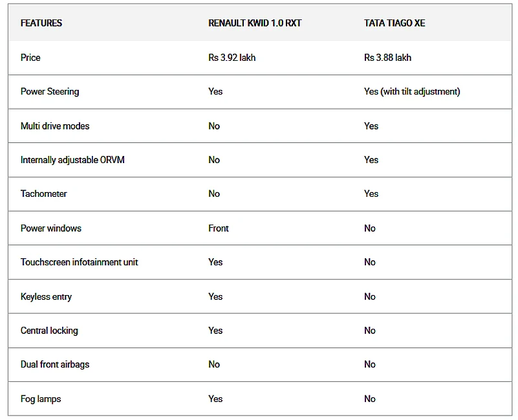Select the Power Steering row label
The image size is (518, 420).
pyautogui.click(x=50, y=92)
